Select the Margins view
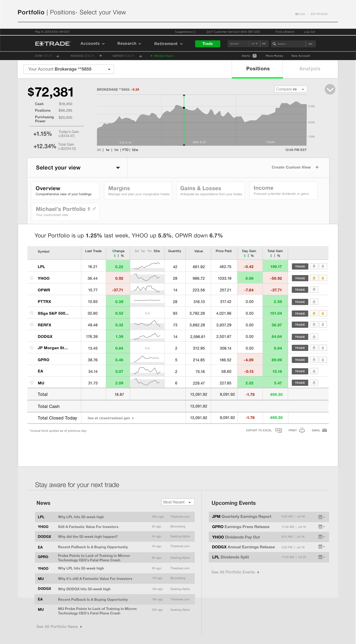356x644 pixels. tap(138, 191)
